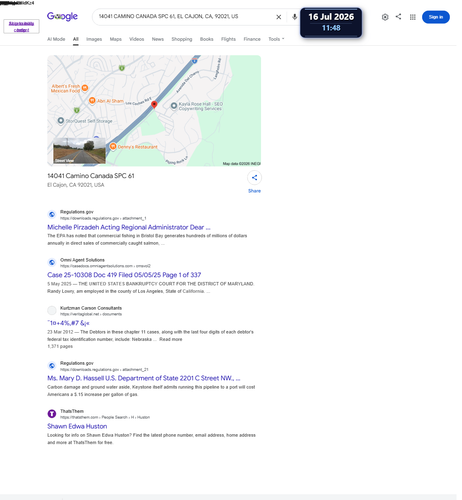Open the Maps tab
This screenshot has height=500, width=462.
(116, 39)
